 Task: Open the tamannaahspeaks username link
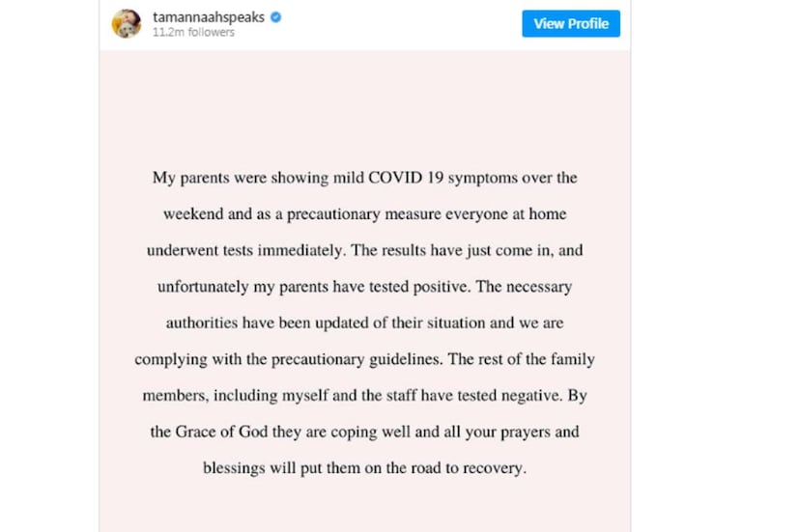(208, 17)
